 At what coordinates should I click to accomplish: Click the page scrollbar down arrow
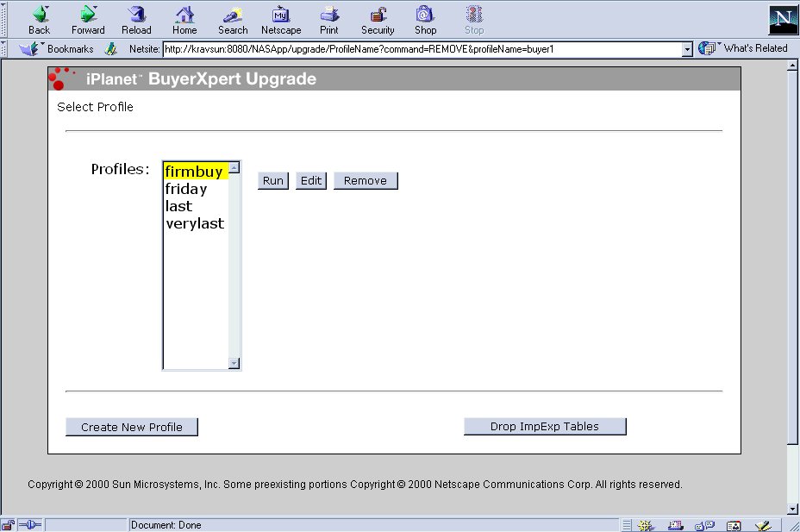point(792,509)
